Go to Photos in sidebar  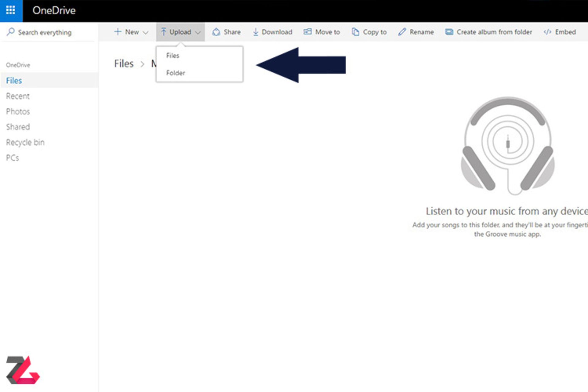tap(18, 111)
